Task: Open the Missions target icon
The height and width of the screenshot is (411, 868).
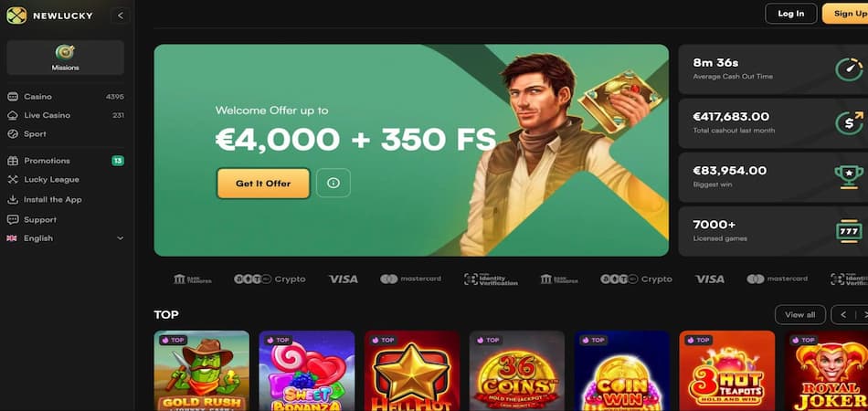Action: tap(65, 53)
